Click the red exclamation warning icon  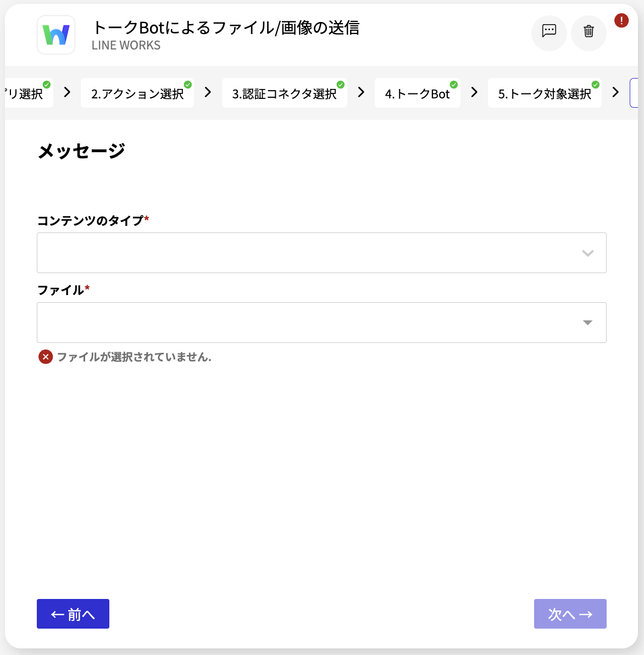[x=621, y=20]
